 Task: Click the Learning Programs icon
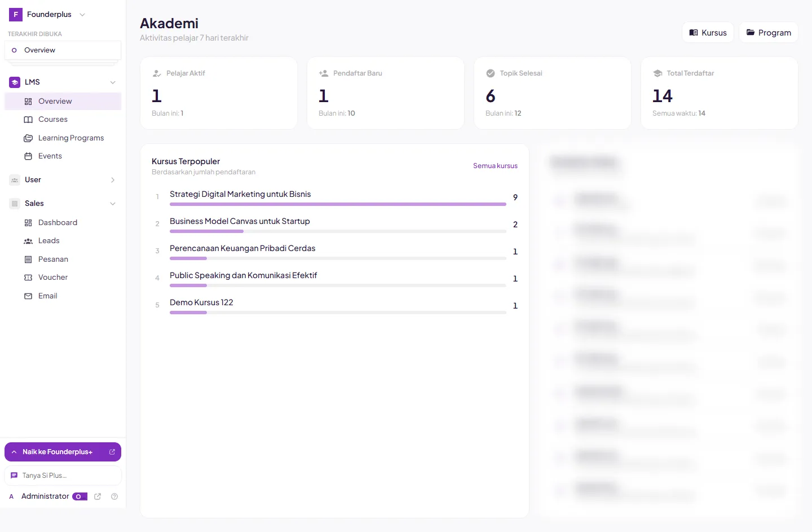coord(28,138)
